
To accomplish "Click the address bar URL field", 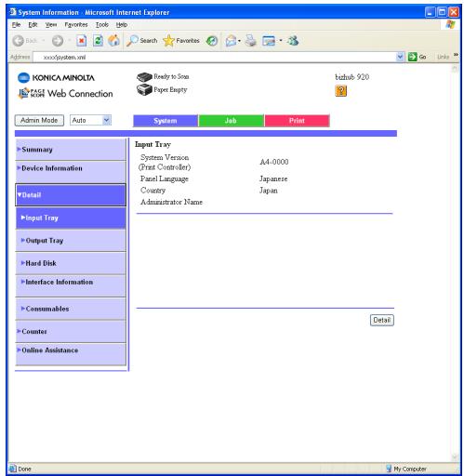I will [x=215, y=57].
